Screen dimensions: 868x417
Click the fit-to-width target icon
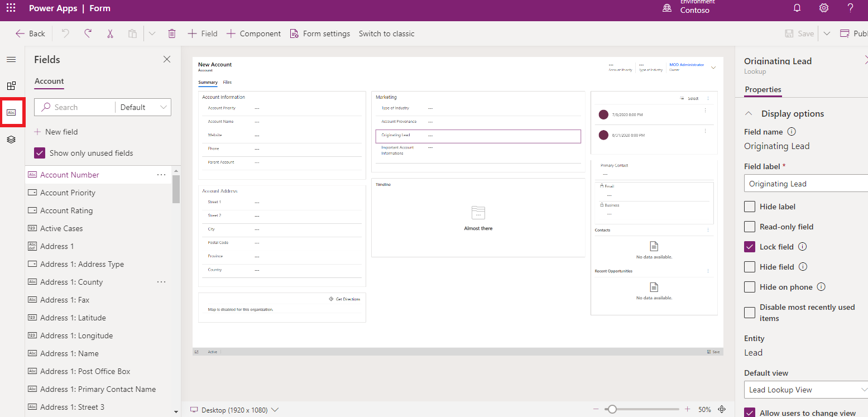click(722, 409)
